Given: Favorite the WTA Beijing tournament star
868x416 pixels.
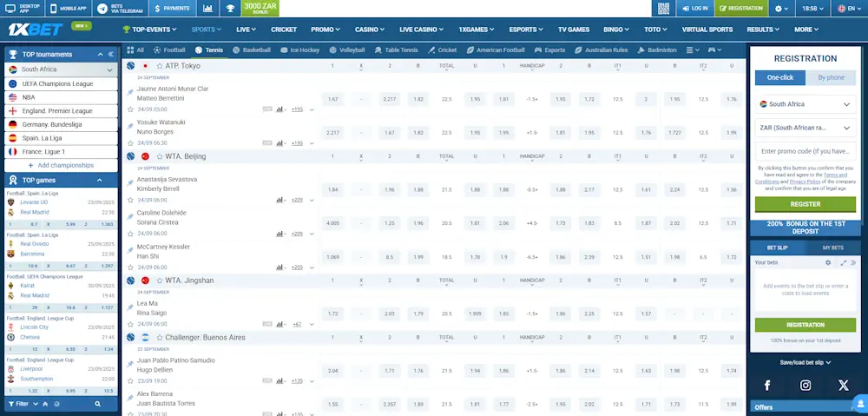Looking at the screenshot, I should pyautogui.click(x=159, y=156).
